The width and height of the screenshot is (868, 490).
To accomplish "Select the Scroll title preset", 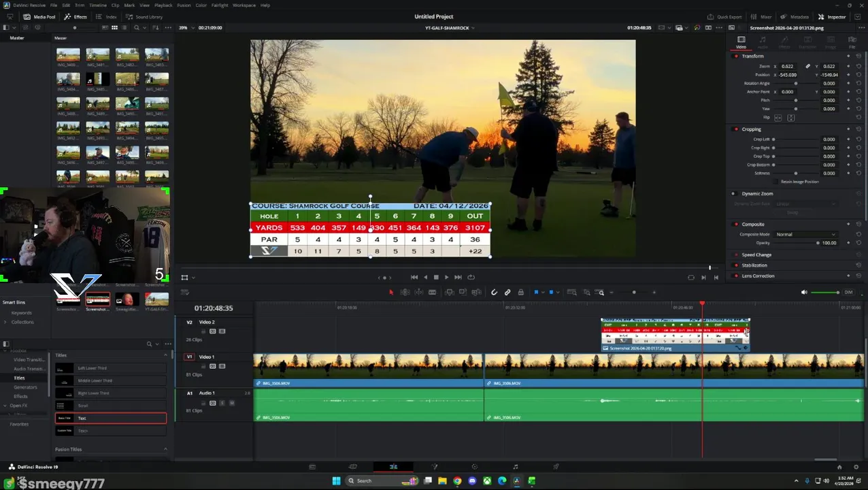I will pos(111,406).
